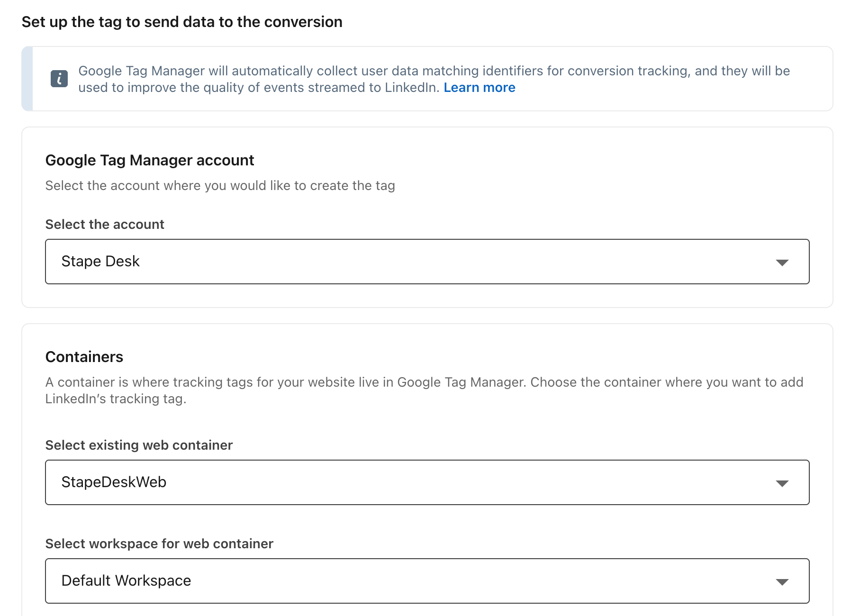Expand the StapeDeskWeb web container dropdown
Screen dimensions: 851x616
(427, 482)
